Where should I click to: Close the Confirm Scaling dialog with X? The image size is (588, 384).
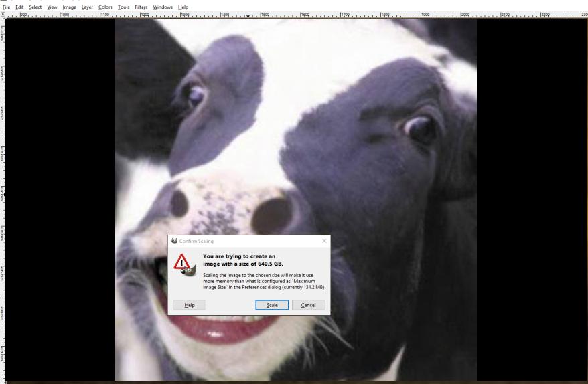click(x=324, y=241)
